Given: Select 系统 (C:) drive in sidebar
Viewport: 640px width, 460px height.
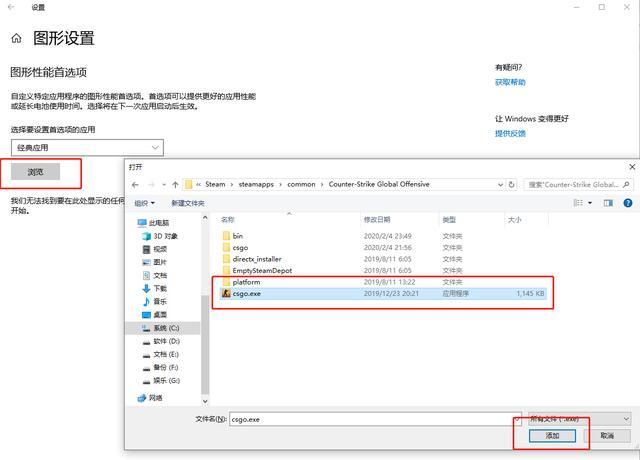Looking at the screenshot, I should 166,327.
